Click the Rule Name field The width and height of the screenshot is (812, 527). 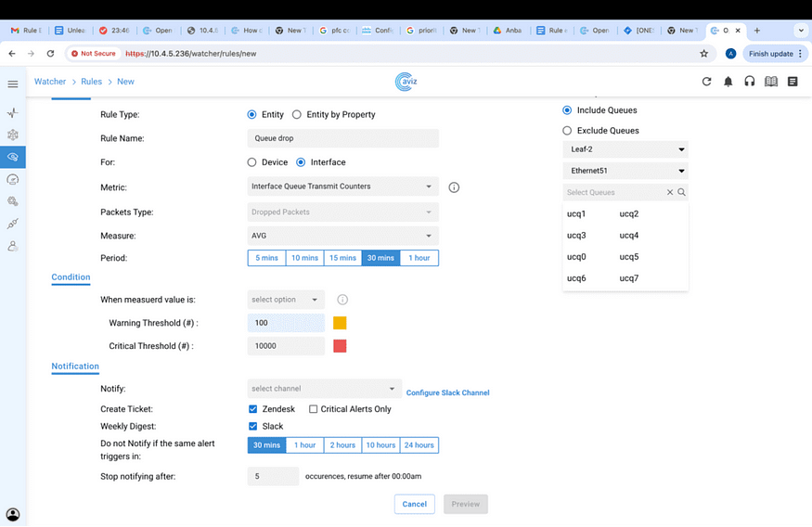[x=342, y=138]
